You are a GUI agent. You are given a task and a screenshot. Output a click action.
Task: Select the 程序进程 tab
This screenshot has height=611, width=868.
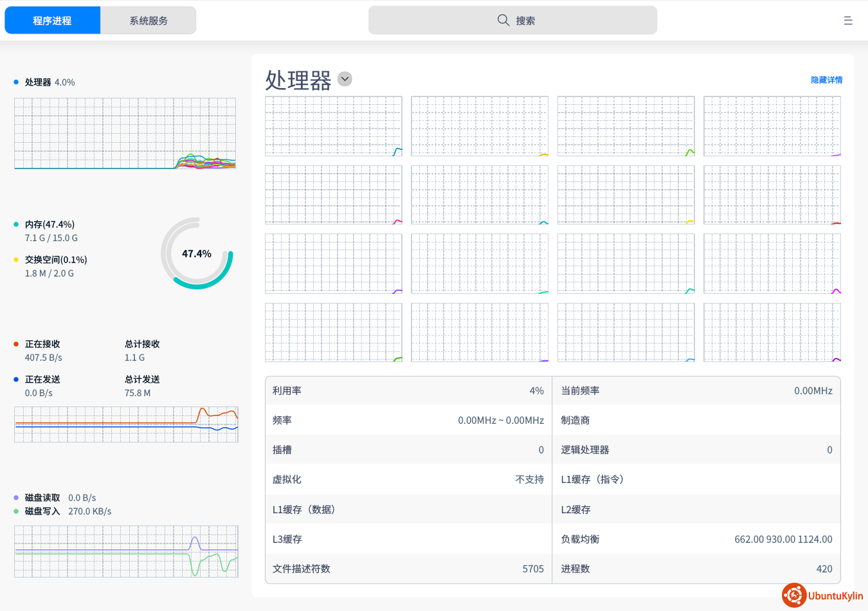[x=53, y=21]
